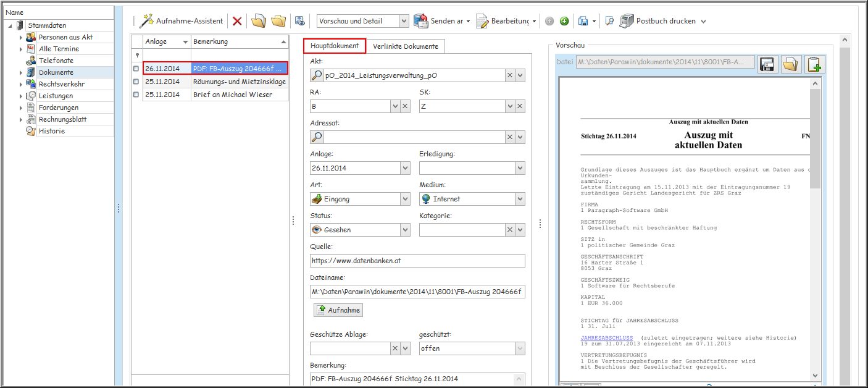Screen dimensions: 868x388
Task: Click the magnifier icon in Akt field
Action: pos(316,75)
